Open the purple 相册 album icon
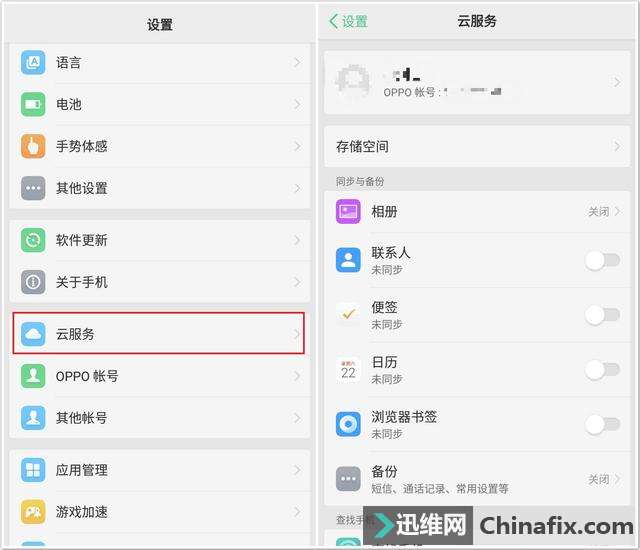This screenshot has width=640, height=550. point(348,211)
